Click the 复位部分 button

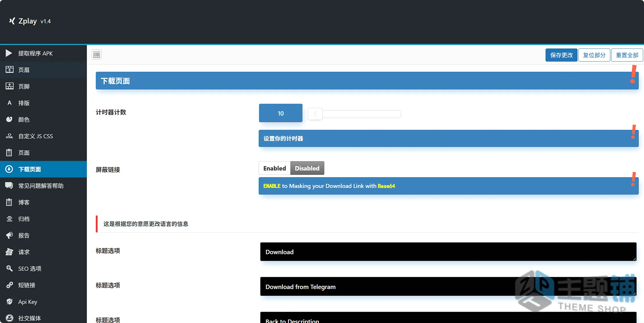[594, 55]
